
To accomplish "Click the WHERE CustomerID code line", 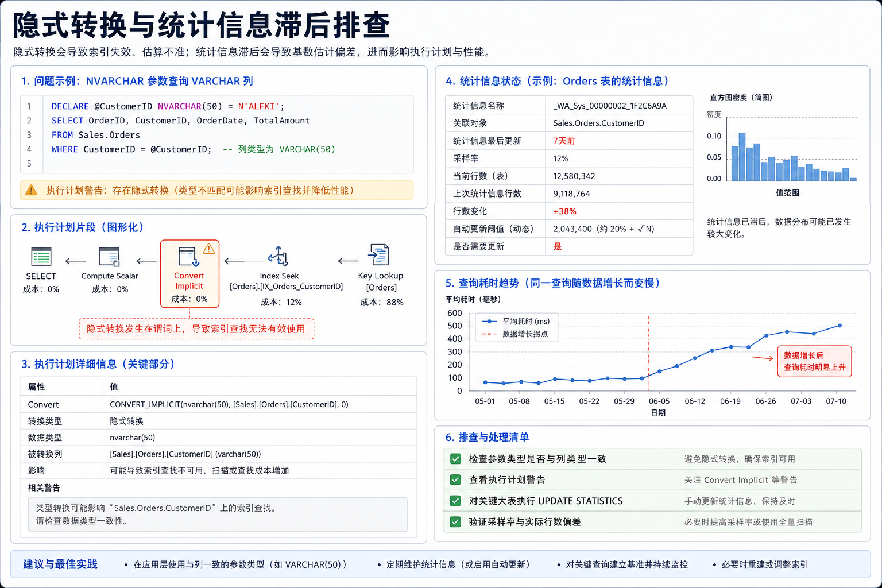I will (x=193, y=149).
